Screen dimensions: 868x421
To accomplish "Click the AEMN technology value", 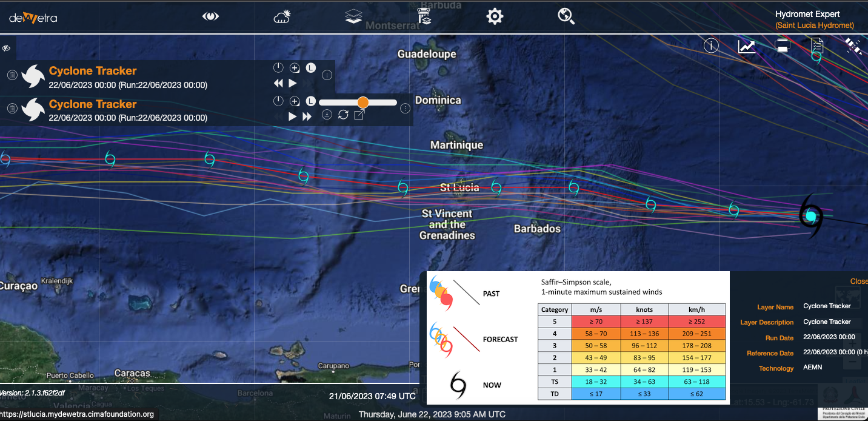I will pyautogui.click(x=813, y=368).
